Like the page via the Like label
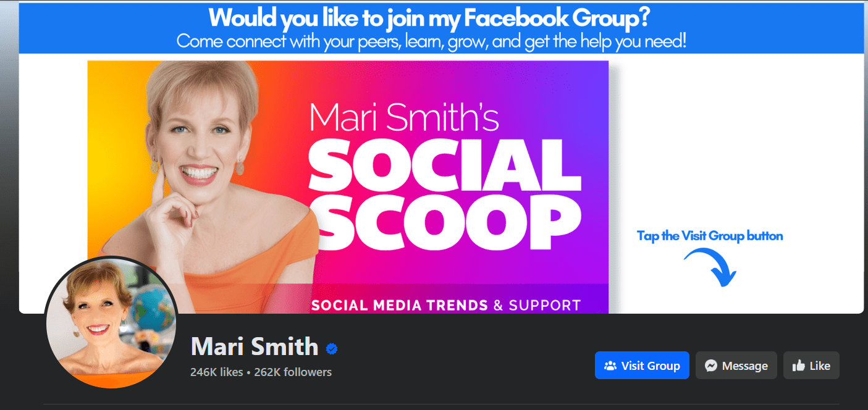 click(820, 366)
